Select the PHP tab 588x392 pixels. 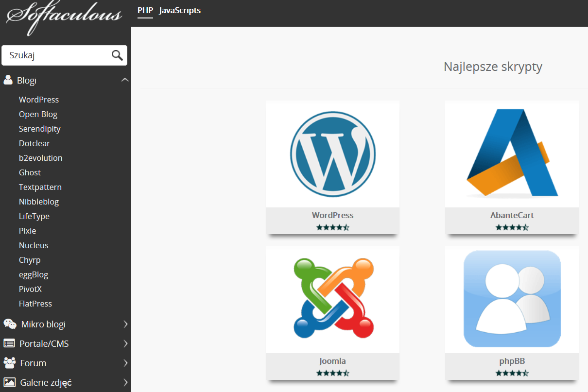[x=145, y=10]
